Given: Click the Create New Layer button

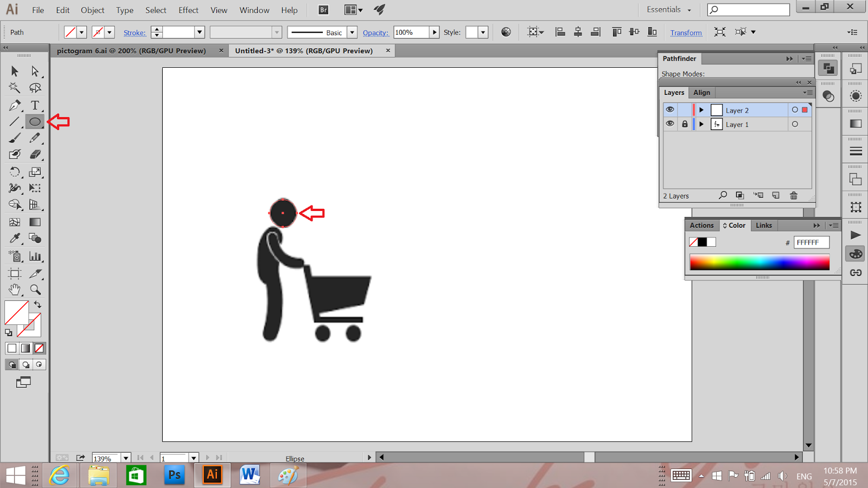Looking at the screenshot, I should (x=776, y=195).
